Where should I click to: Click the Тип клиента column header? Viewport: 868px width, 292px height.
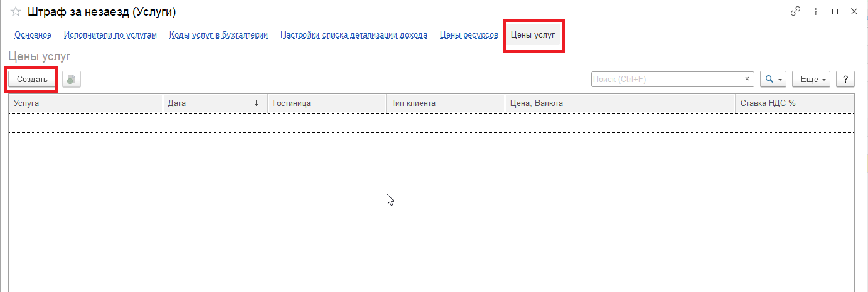click(446, 103)
